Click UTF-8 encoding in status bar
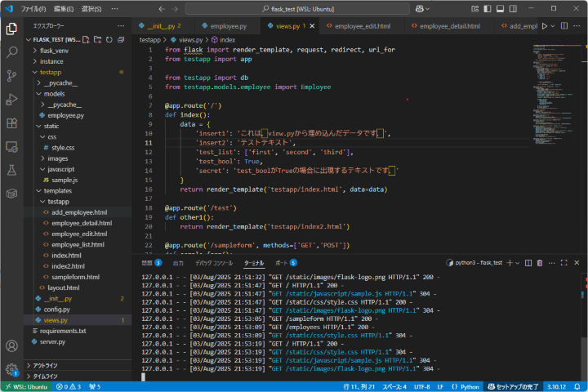Viewport: 588px width, 392px height. [422, 386]
